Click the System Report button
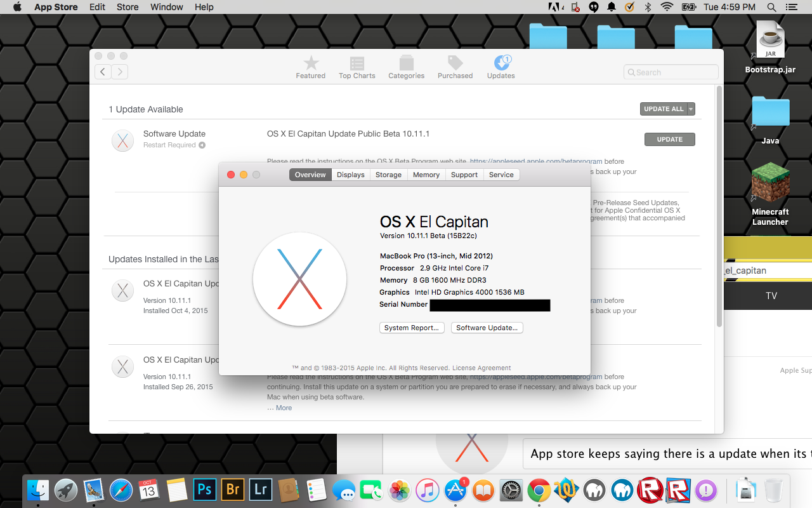The image size is (812, 508). pos(412,328)
